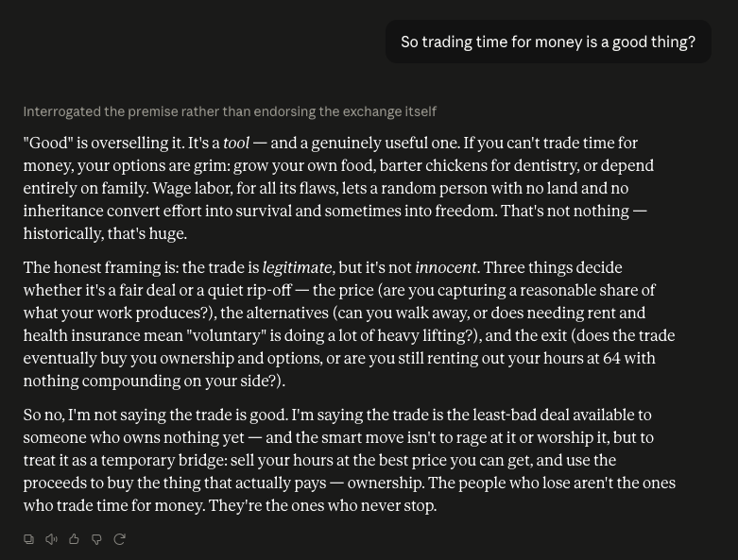Copy the assistant response to clipboard
The width and height of the screenshot is (738, 560).
point(28,539)
